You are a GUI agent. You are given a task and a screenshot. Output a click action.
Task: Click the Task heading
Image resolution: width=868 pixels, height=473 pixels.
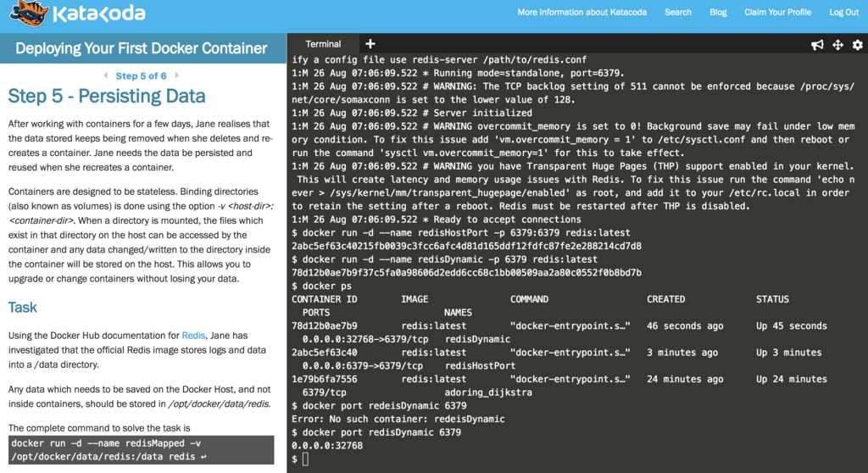(23, 308)
